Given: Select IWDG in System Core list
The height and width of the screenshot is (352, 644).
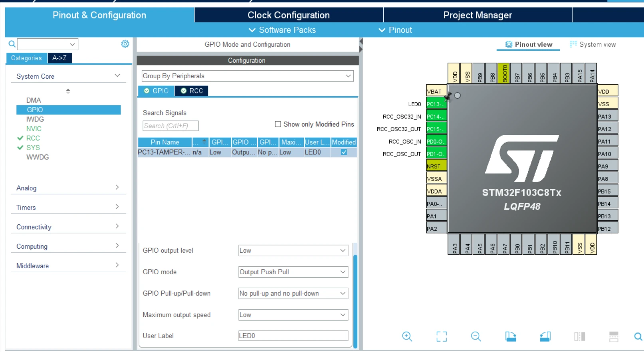Looking at the screenshot, I should tap(35, 119).
